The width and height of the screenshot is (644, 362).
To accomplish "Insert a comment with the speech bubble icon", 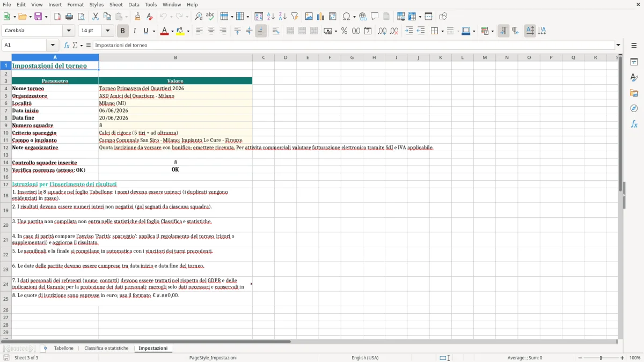I will tap(375, 17).
